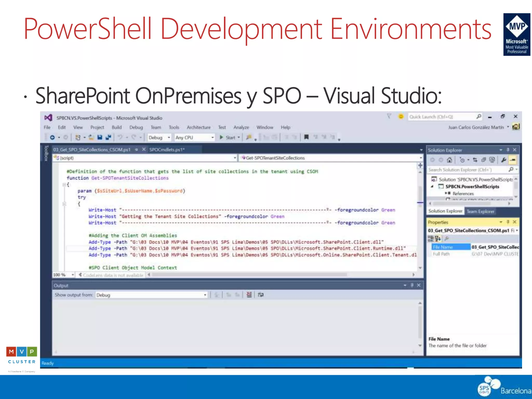532x399 pixels.
Task: Click the split editor icon above scrollbar
Action: click(x=420, y=165)
